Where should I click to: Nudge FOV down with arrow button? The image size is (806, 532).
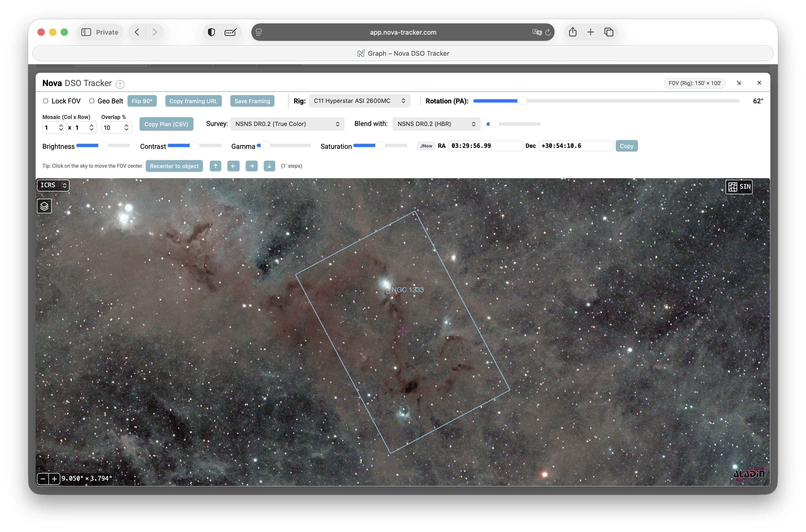(x=269, y=166)
